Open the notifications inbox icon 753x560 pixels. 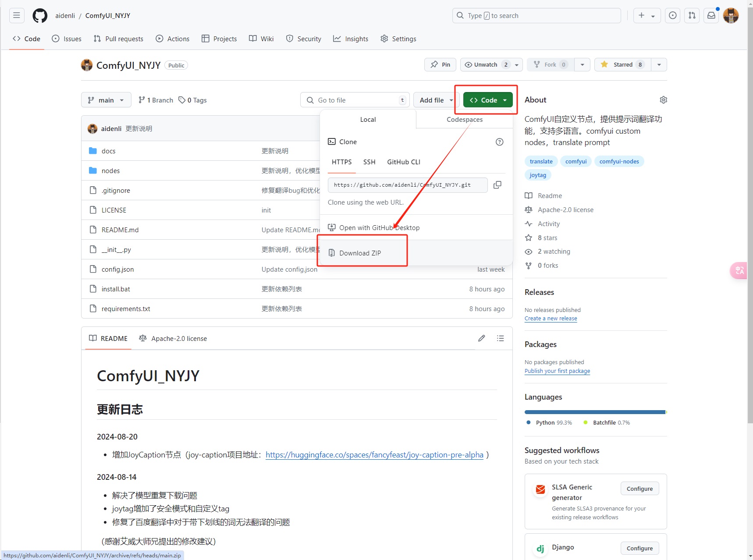pyautogui.click(x=711, y=15)
